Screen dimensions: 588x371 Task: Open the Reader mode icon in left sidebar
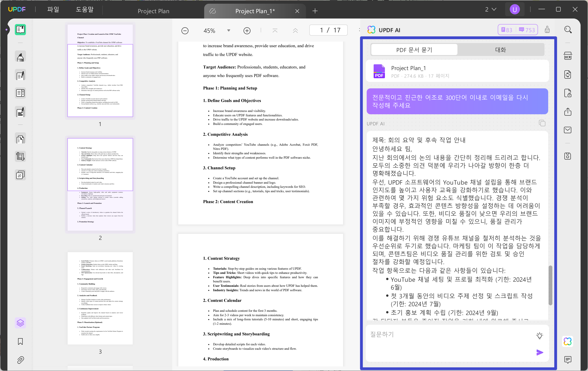coord(20,30)
